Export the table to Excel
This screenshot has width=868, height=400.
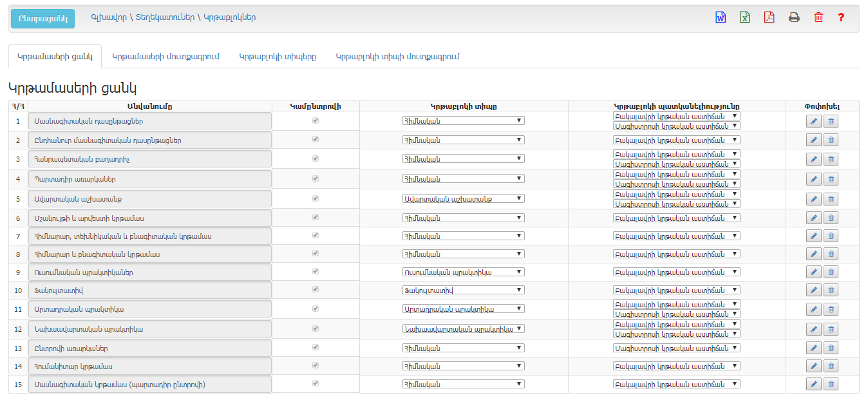tap(744, 17)
